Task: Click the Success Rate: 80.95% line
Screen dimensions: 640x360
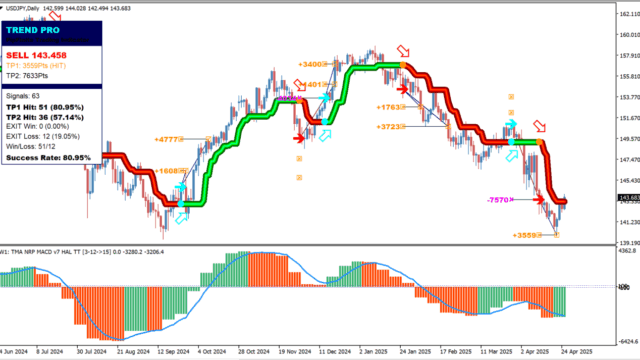Action: pyautogui.click(x=48, y=158)
